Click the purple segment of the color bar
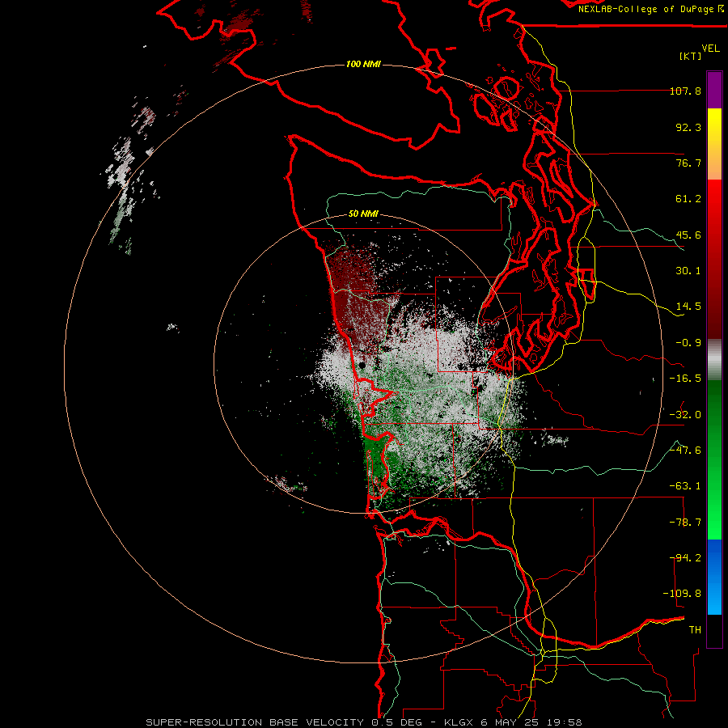Screen dimensions: 728x728 pos(714,90)
